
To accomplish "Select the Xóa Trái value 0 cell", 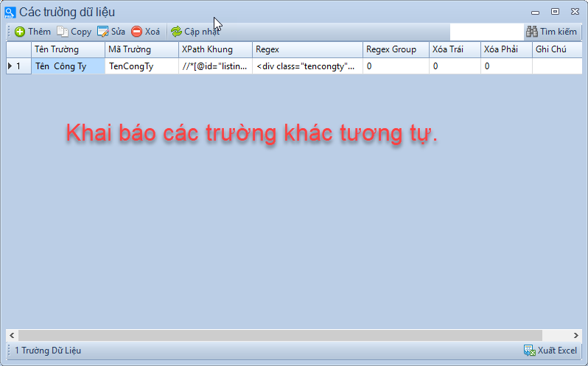I will click(455, 66).
